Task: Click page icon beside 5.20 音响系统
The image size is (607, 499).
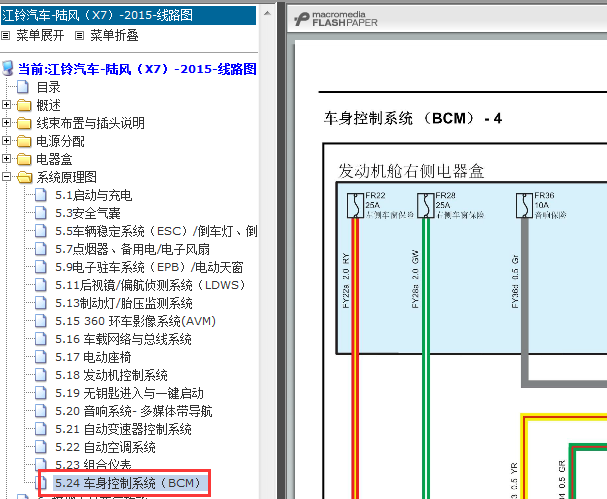Action: coord(41,411)
